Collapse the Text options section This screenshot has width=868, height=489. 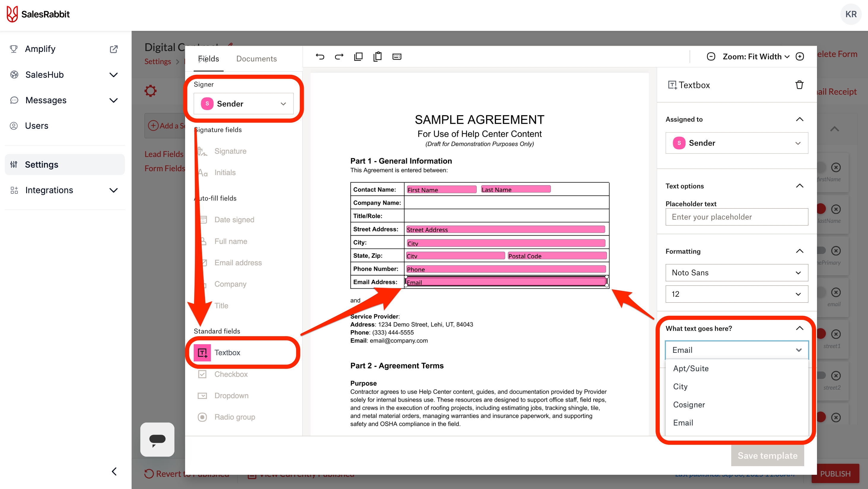click(x=799, y=186)
